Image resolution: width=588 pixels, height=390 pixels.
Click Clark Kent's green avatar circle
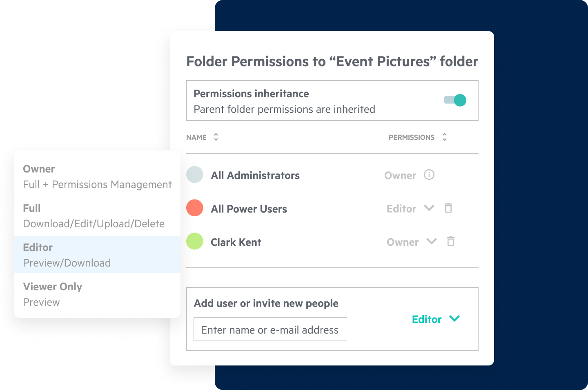tap(194, 242)
